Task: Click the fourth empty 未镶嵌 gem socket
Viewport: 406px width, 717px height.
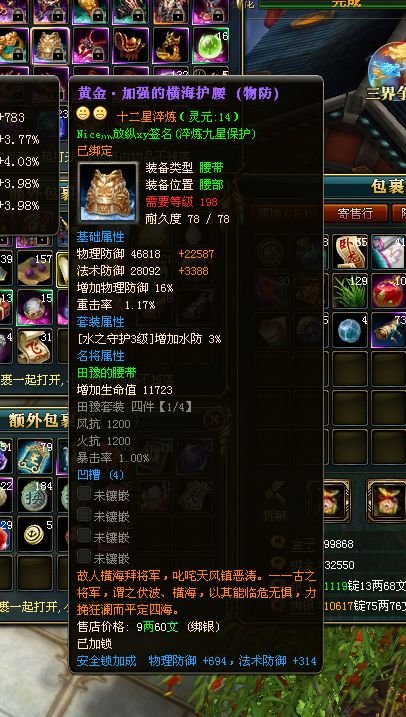Action: coord(84,556)
